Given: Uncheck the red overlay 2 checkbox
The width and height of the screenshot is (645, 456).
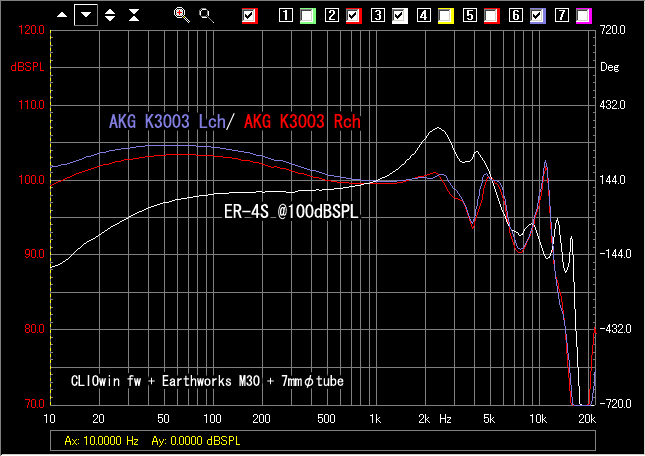Looking at the screenshot, I should (353, 16).
